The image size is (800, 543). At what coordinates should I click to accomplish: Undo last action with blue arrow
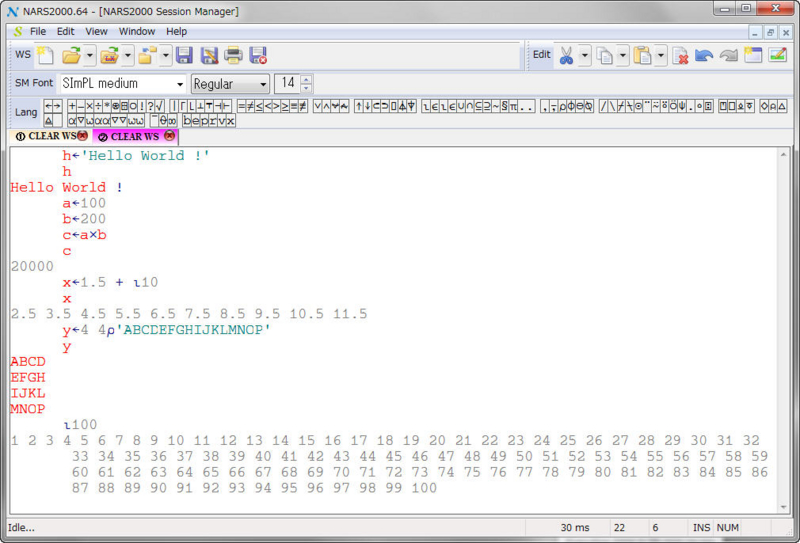tap(704, 55)
